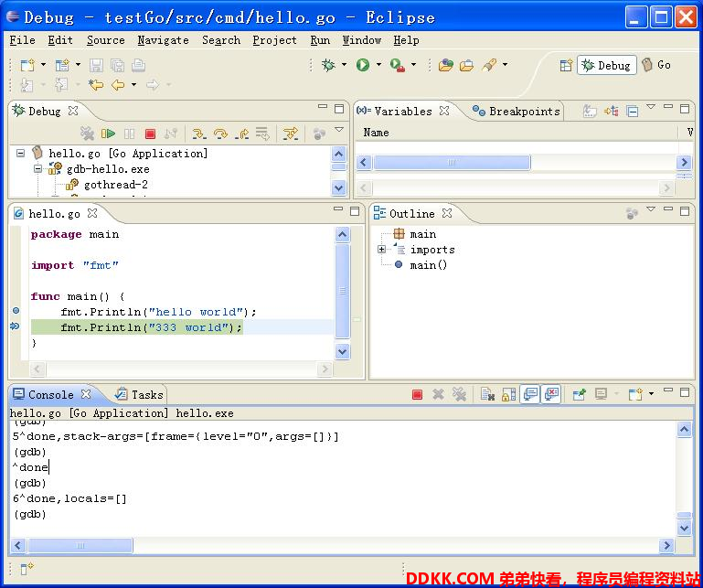Screen dimensions: 703x588
Task: Collapse the gdb-hello.exe tree node
Action: coord(38,169)
